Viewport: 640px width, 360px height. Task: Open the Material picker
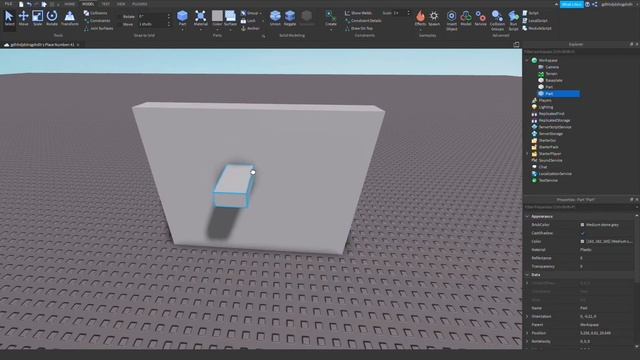200,18
